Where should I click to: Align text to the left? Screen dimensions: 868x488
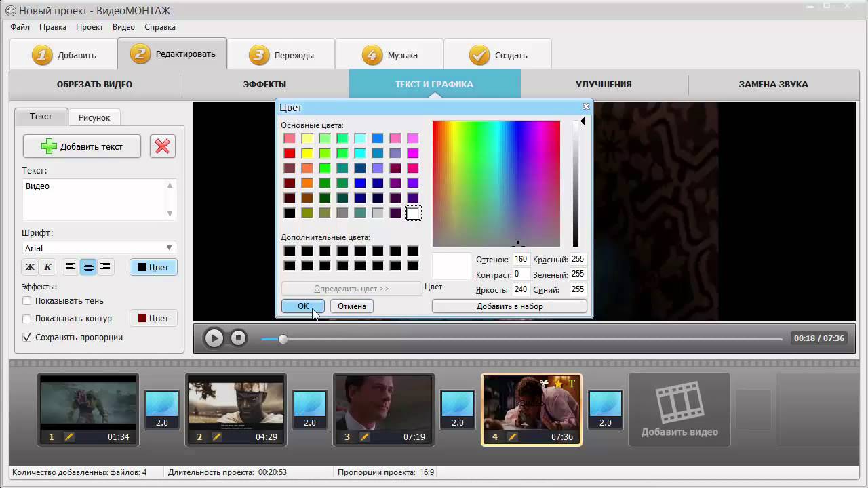click(x=71, y=267)
